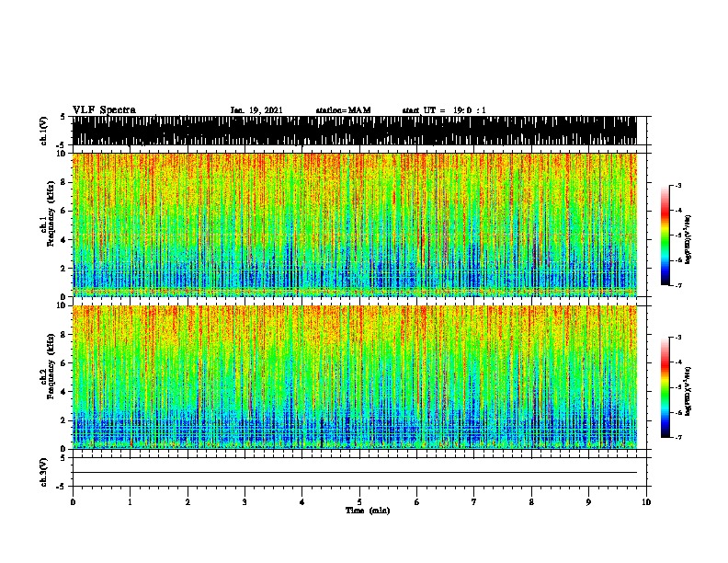Click tick label "4" on the Time axis
The height and width of the screenshot is (563, 728).
[x=302, y=502]
